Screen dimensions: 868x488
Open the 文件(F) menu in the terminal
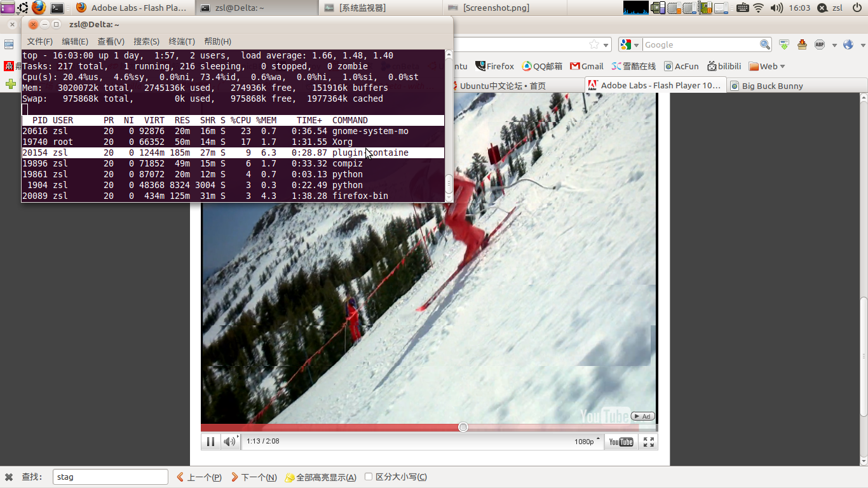tap(39, 41)
